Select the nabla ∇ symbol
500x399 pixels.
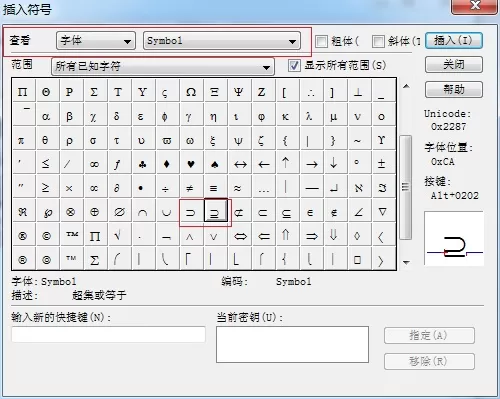pos(383,212)
